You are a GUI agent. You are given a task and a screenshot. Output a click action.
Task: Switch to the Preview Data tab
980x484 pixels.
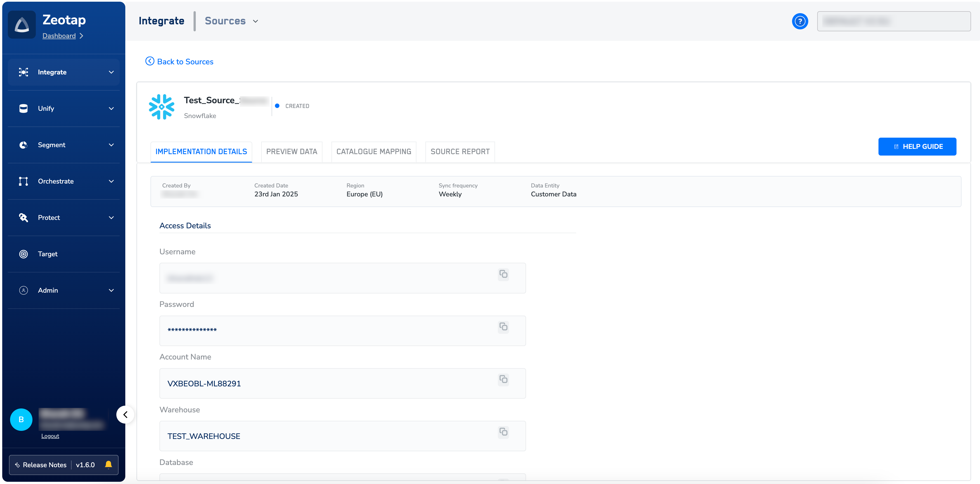point(291,151)
